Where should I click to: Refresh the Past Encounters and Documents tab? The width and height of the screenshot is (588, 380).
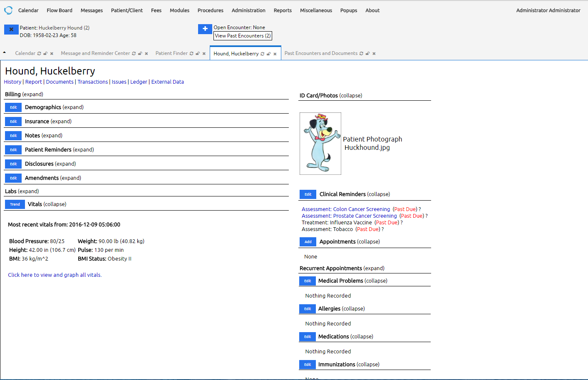coord(361,54)
